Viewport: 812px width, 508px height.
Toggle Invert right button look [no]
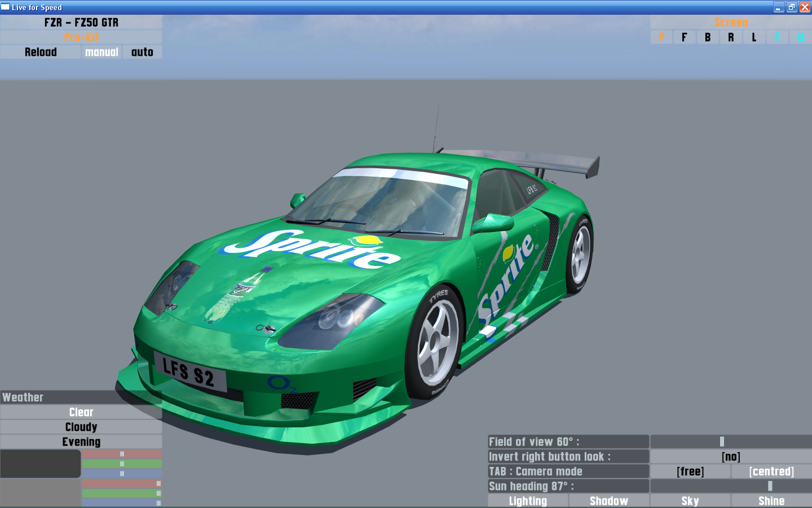(731, 456)
